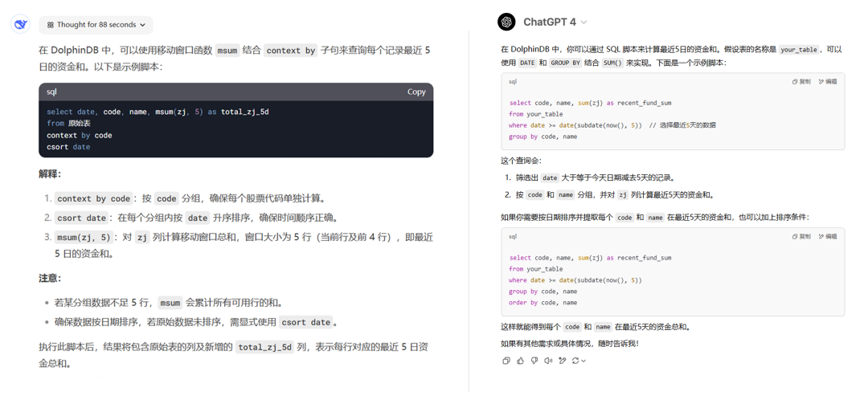This screenshot has height=408, width=868.
Task: Click the 'context by code' chip in explanation item 1
Action: (x=93, y=198)
